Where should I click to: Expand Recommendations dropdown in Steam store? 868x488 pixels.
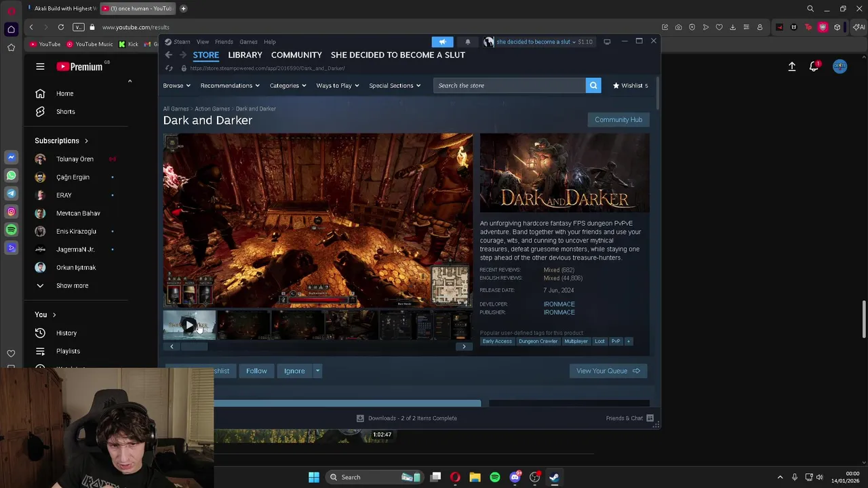tap(231, 85)
